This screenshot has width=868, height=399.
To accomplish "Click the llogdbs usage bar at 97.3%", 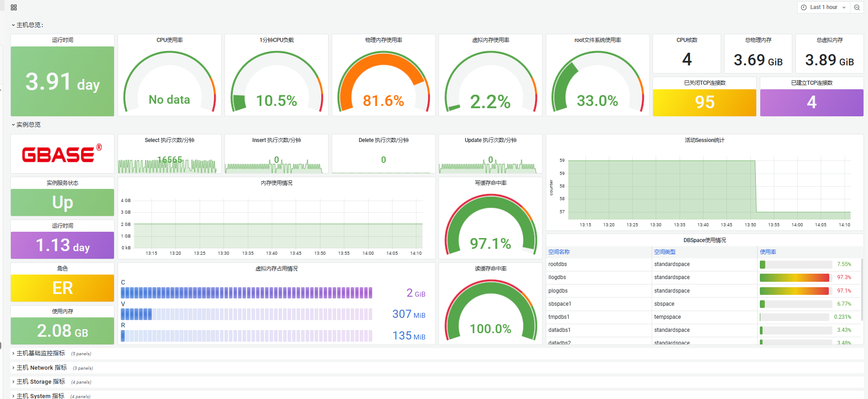I will click(x=795, y=278).
